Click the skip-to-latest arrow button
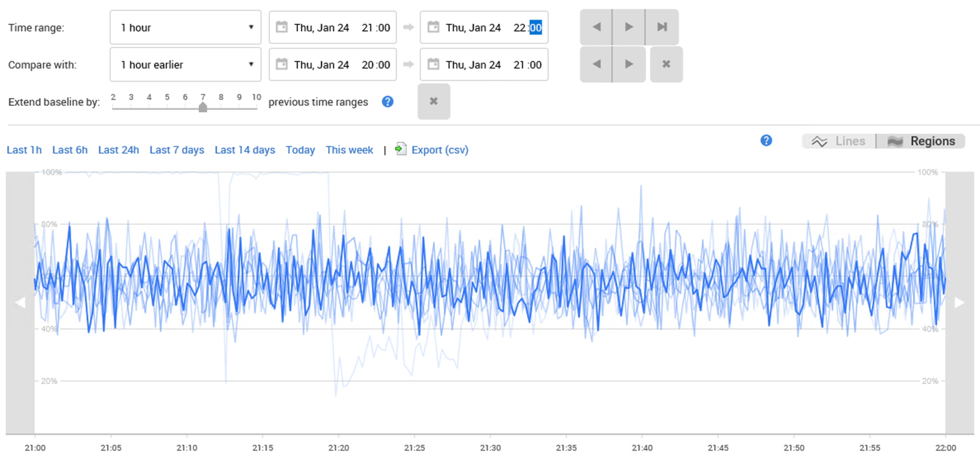The width and height of the screenshot is (980, 454). pos(662,27)
